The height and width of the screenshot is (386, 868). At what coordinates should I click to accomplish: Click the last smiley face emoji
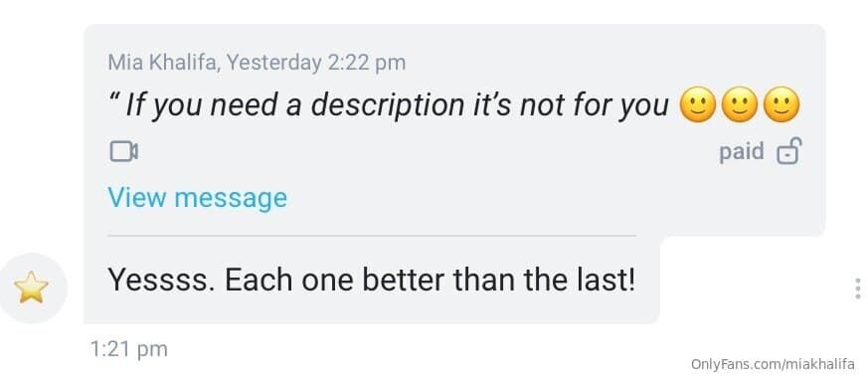pos(781,105)
